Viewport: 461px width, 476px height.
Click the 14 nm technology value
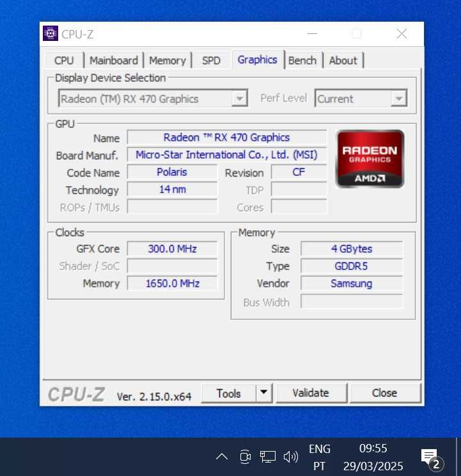click(x=172, y=189)
